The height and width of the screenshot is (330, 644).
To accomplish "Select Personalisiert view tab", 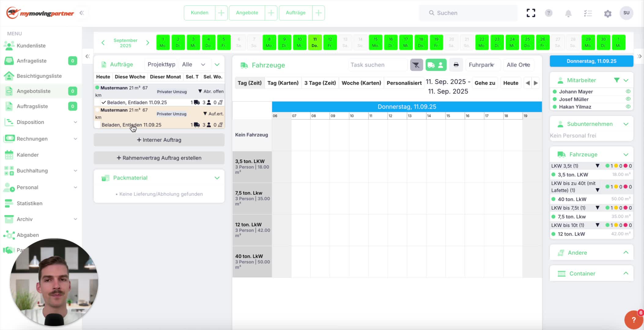I will 404,83.
